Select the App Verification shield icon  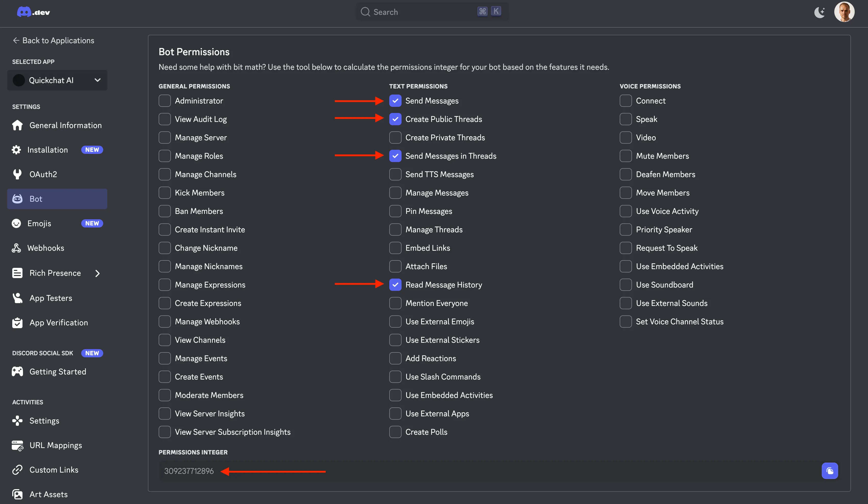(17, 323)
